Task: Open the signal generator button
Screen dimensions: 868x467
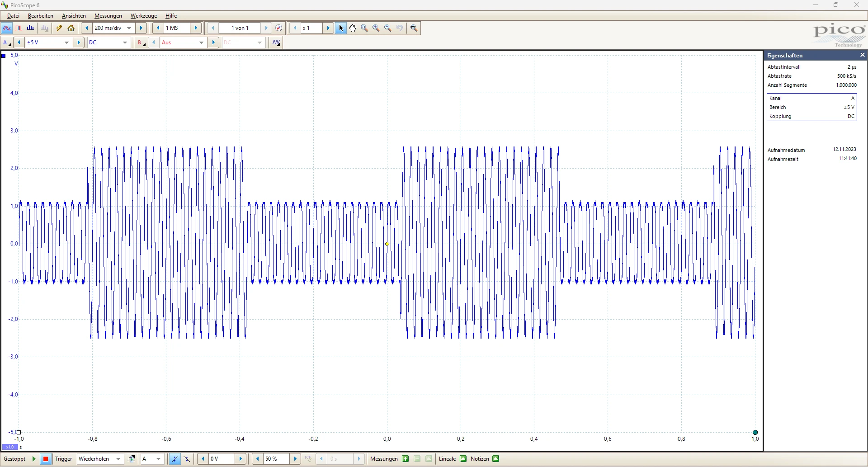Action: pyautogui.click(x=276, y=42)
